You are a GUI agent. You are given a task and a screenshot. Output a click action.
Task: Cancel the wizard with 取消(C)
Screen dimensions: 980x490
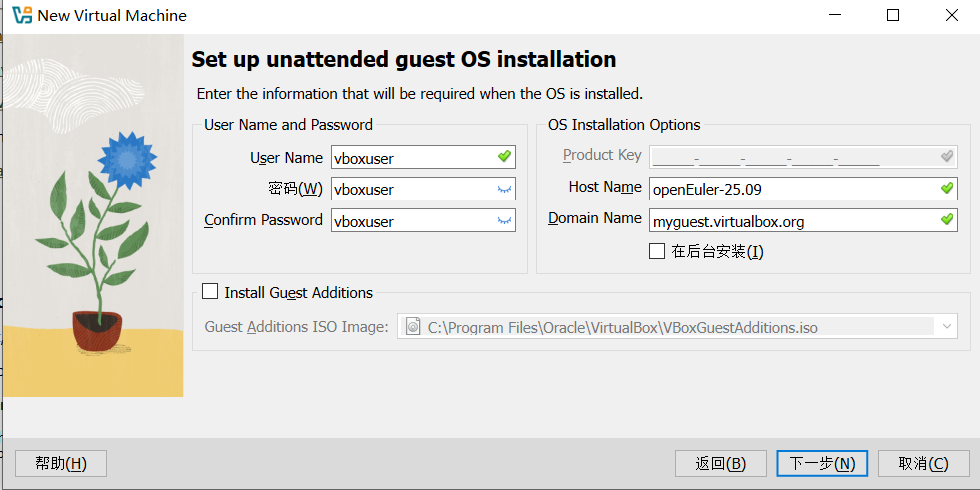point(923,463)
